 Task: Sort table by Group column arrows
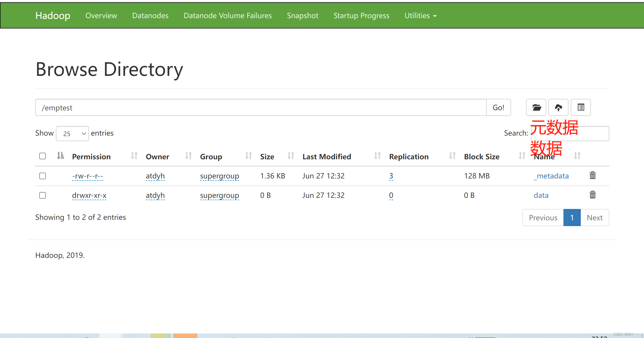(249, 156)
